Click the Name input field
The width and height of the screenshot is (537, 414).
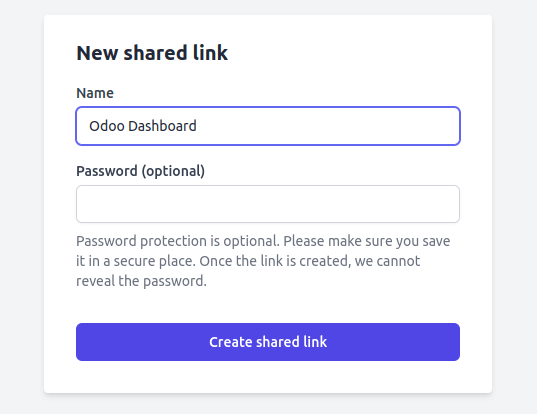coord(268,126)
